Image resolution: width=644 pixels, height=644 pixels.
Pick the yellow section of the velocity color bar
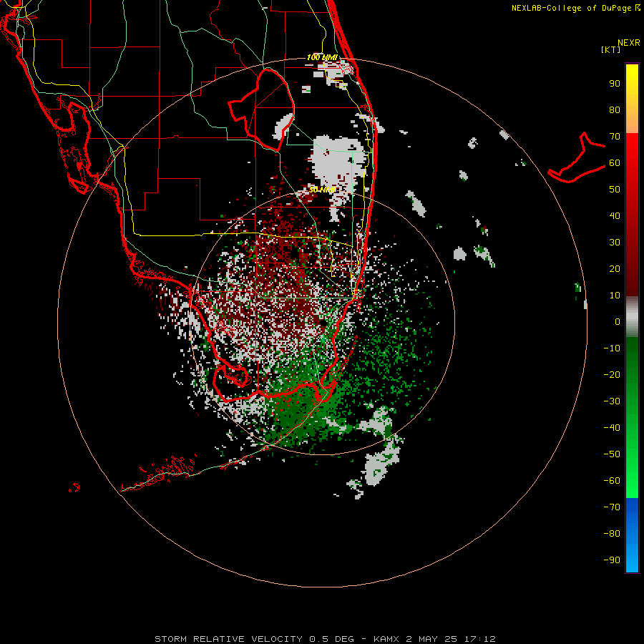coord(632,99)
